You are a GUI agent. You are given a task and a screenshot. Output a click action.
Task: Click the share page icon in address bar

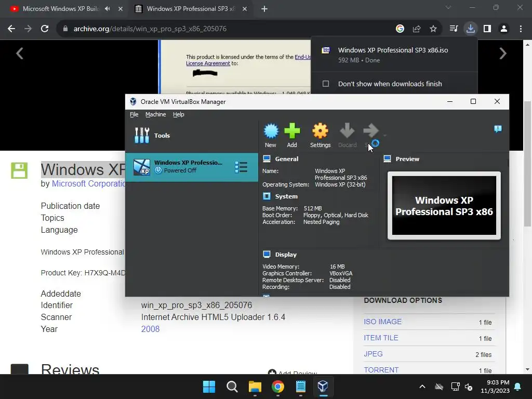click(417, 29)
